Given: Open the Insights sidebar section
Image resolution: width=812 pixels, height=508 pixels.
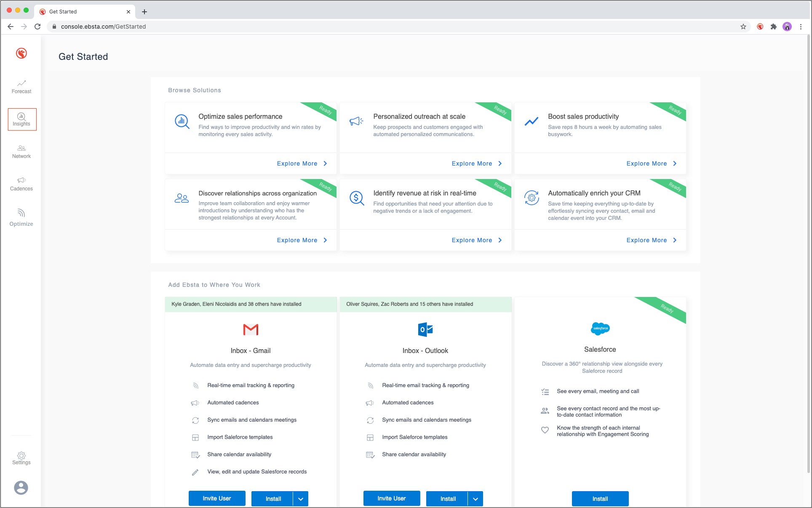Looking at the screenshot, I should click(21, 119).
